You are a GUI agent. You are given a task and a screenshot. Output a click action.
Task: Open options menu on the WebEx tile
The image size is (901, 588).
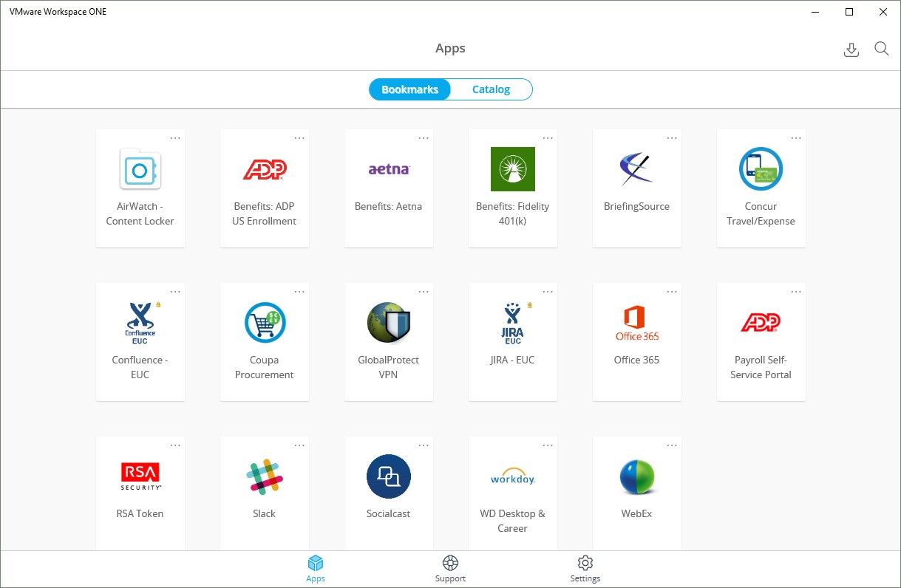tap(671, 445)
